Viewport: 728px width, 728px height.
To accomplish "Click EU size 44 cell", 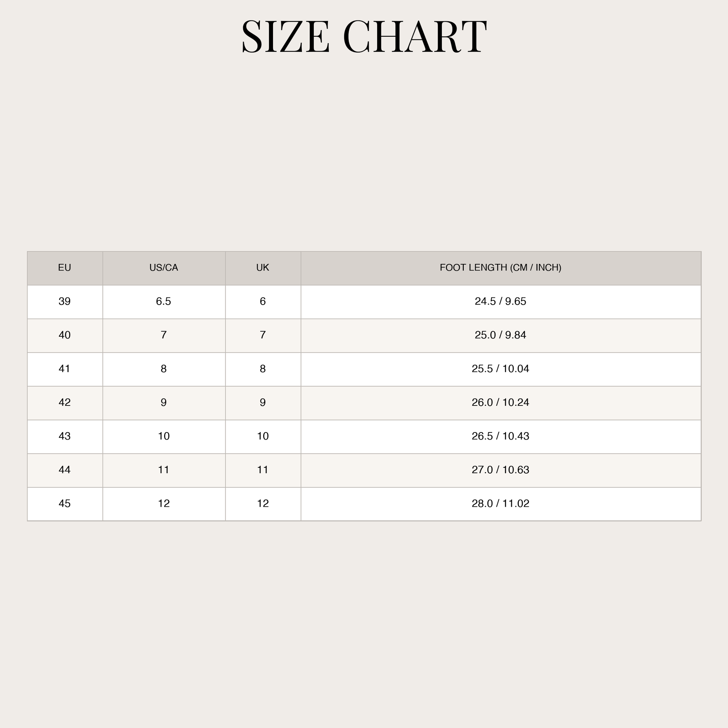I will point(65,471).
